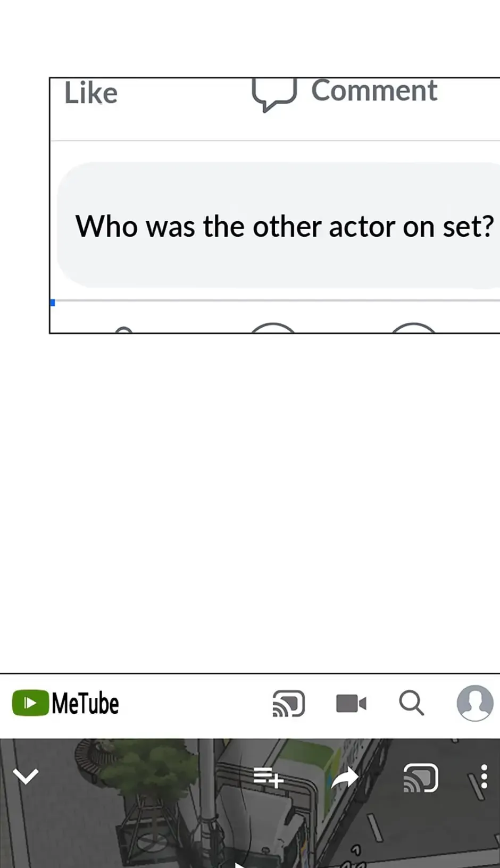Image resolution: width=500 pixels, height=868 pixels.
Task: Open the video camera upload icon
Action: (351, 704)
